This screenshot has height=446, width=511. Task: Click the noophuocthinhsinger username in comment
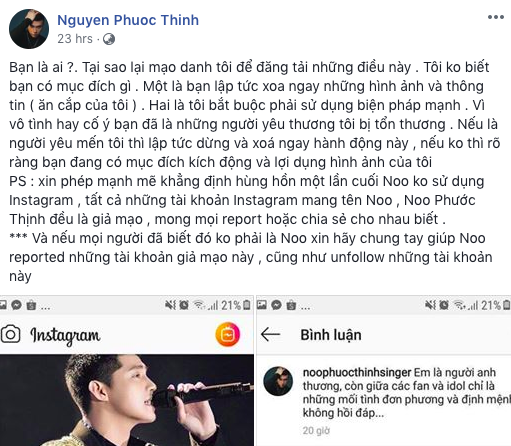(357, 372)
